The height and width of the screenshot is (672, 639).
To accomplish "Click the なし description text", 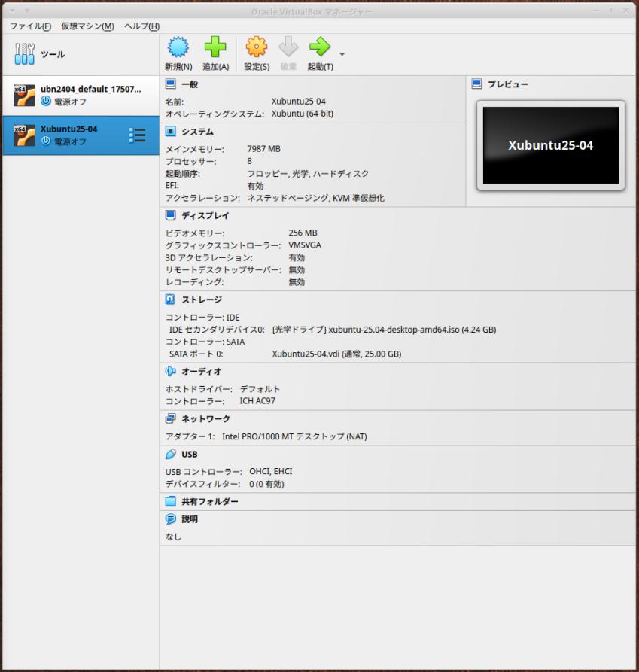I will (x=173, y=537).
